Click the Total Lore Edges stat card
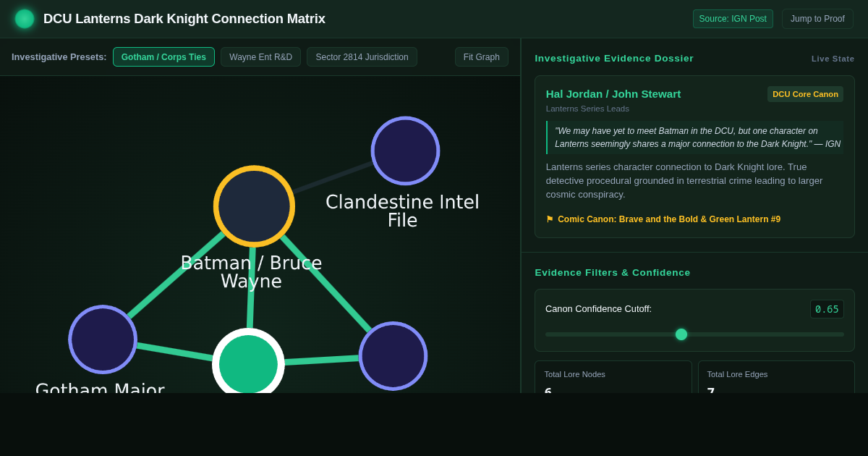The height and width of the screenshot is (456, 868). pyautogui.click(x=776, y=377)
